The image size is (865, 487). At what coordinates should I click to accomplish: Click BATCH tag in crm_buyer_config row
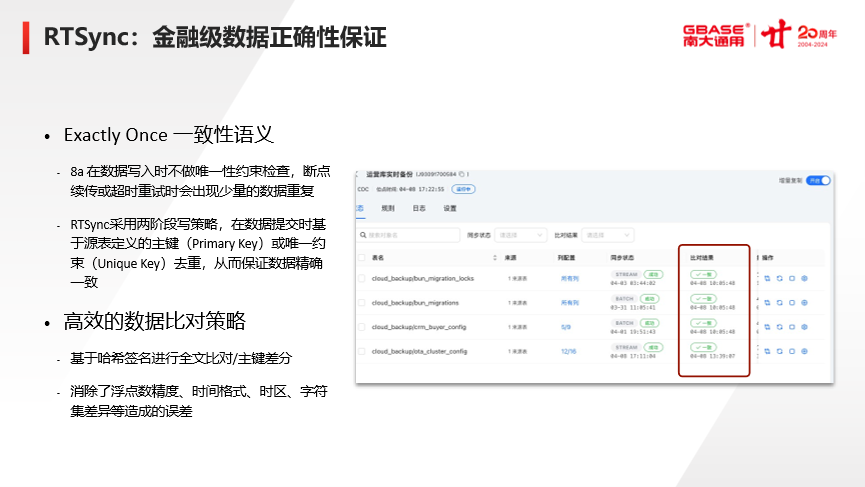pos(624,323)
